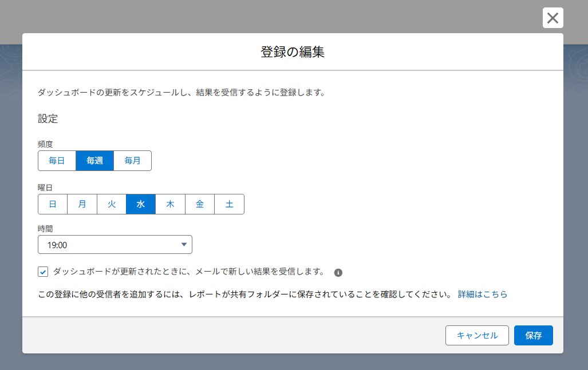
Task: Pick 火 (Tuesday) in day selector
Action: (x=112, y=204)
